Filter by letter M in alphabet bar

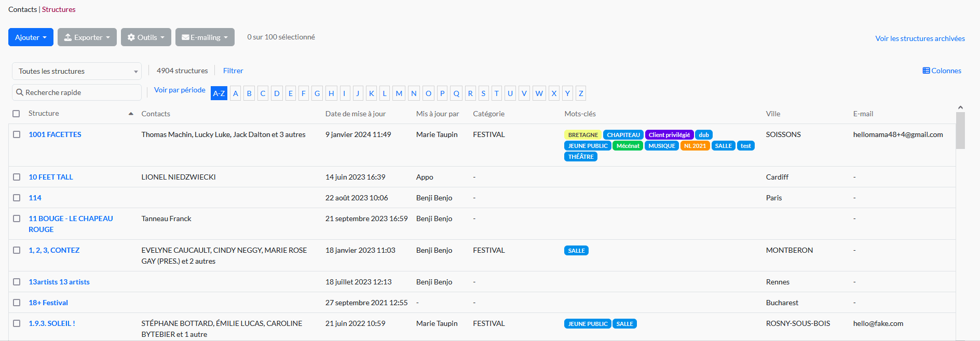click(399, 93)
